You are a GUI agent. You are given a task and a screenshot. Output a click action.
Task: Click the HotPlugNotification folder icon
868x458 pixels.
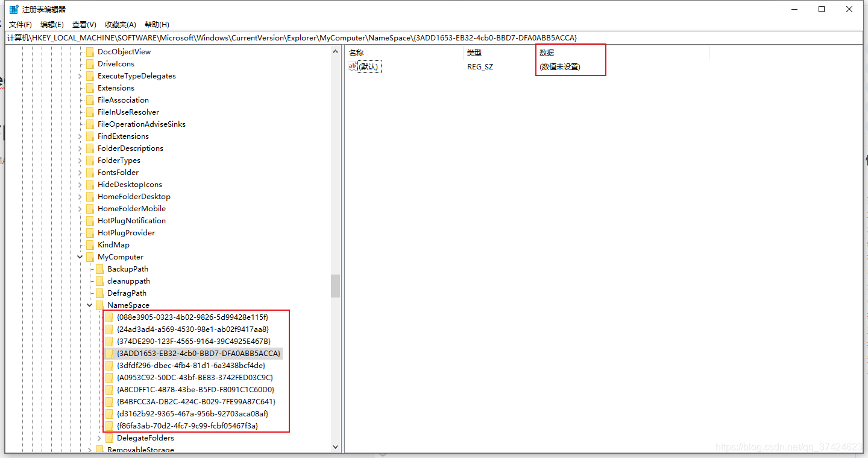coord(90,221)
